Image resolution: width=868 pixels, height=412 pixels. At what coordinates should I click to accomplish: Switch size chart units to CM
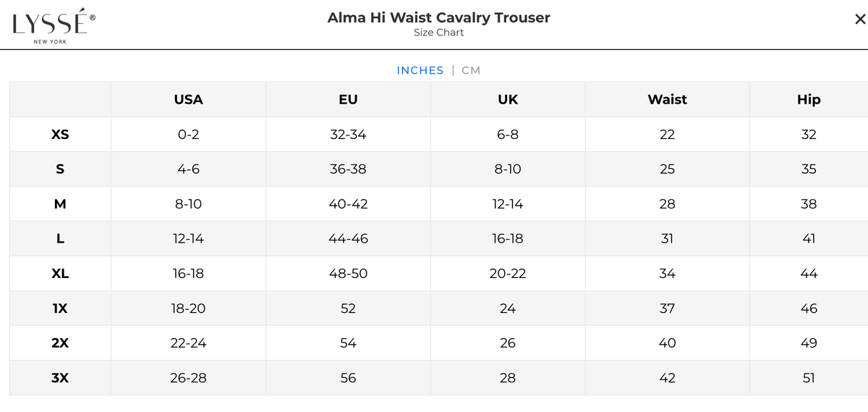tap(471, 70)
